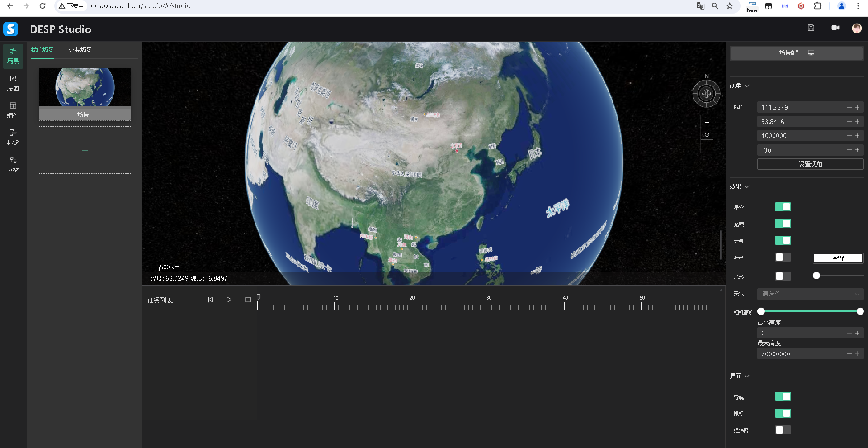Collapse the 视角 section
The width and height of the screenshot is (868, 448).
pyautogui.click(x=739, y=86)
